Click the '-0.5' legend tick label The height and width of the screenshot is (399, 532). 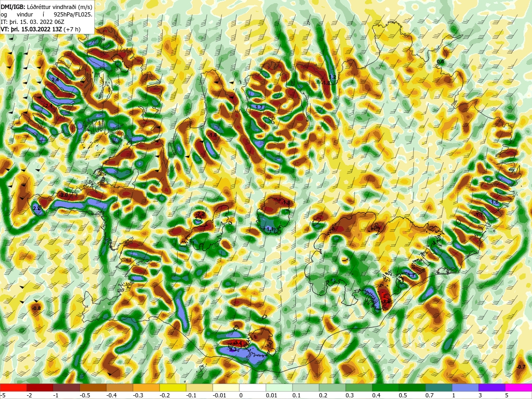click(x=85, y=395)
